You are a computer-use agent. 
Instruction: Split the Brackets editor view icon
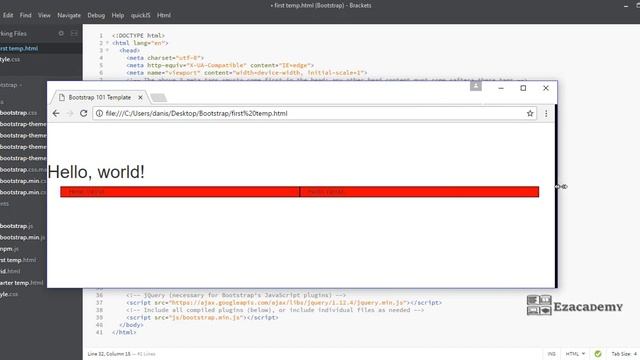[74, 33]
